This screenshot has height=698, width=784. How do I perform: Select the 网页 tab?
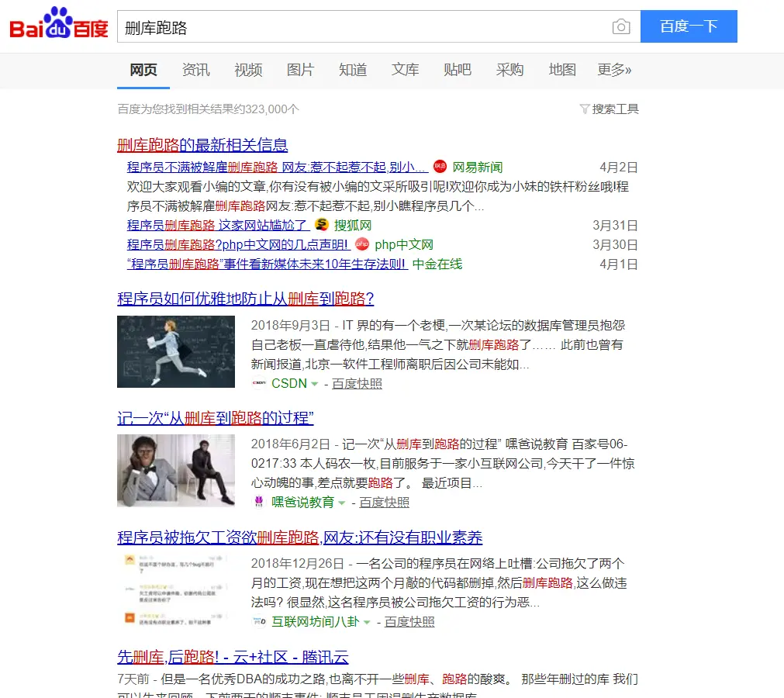tap(143, 70)
